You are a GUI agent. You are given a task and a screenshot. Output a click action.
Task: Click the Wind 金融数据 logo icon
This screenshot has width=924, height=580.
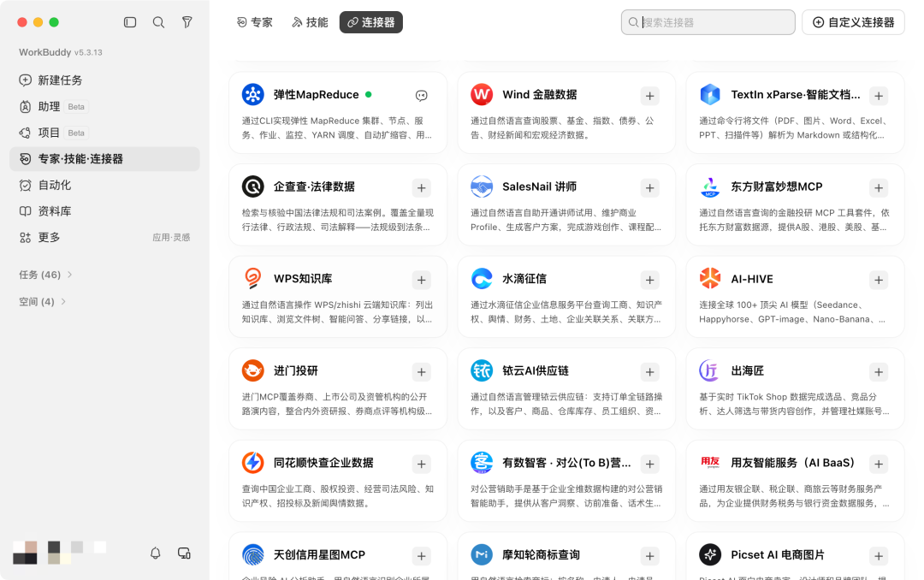[482, 94]
